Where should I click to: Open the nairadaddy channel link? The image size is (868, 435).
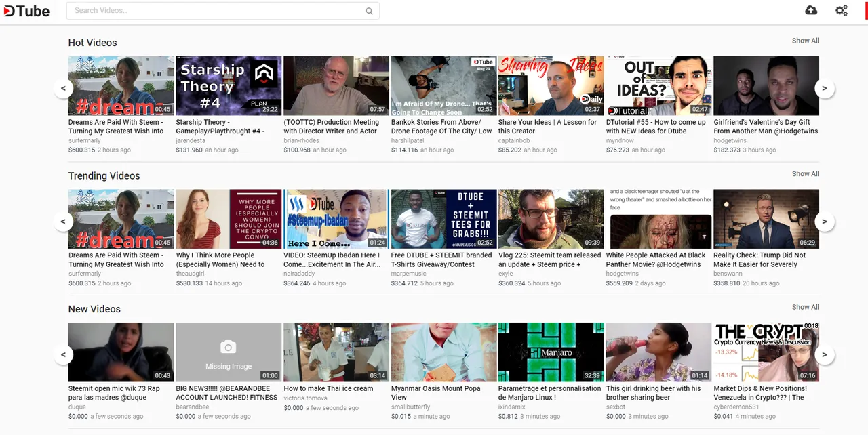pos(299,274)
